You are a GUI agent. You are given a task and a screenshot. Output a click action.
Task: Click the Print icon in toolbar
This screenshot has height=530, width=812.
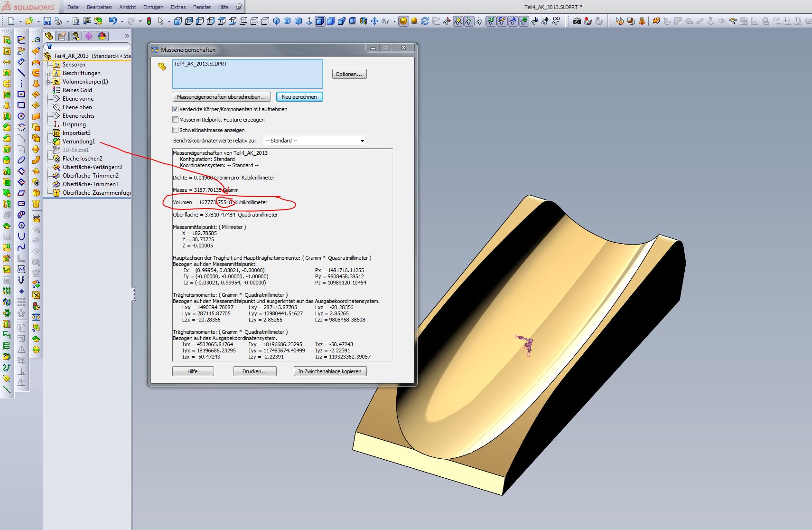pyautogui.click(x=58, y=21)
